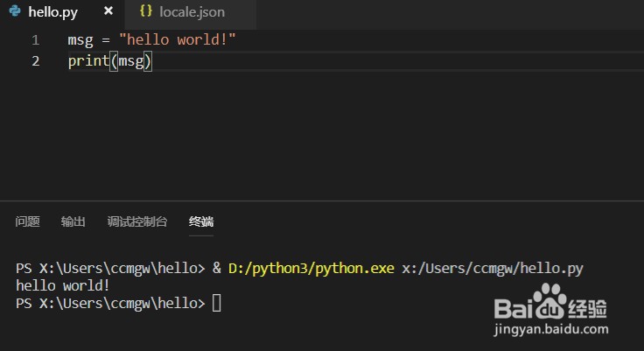Switch to the locale.json tab label
The width and height of the screenshot is (644, 351).
click(192, 12)
